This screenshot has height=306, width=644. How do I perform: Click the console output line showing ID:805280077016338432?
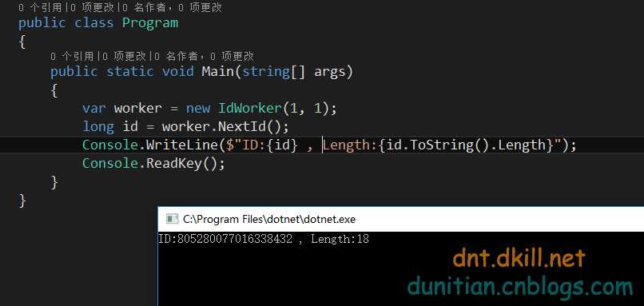click(263, 239)
